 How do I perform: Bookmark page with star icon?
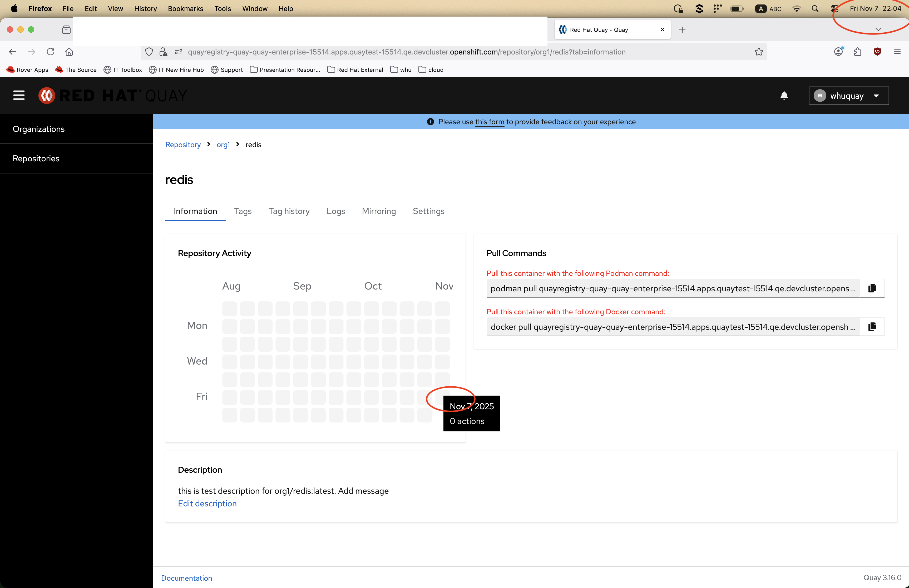[759, 52]
